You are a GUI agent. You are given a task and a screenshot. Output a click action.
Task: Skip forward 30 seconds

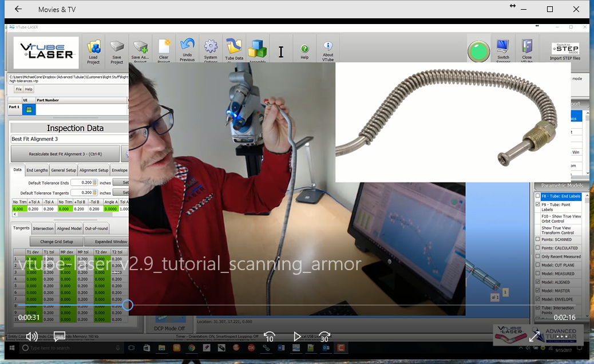(x=324, y=337)
